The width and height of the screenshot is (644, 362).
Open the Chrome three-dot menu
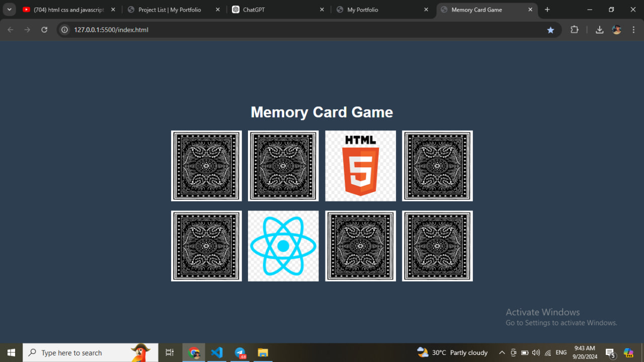pyautogui.click(x=633, y=30)
